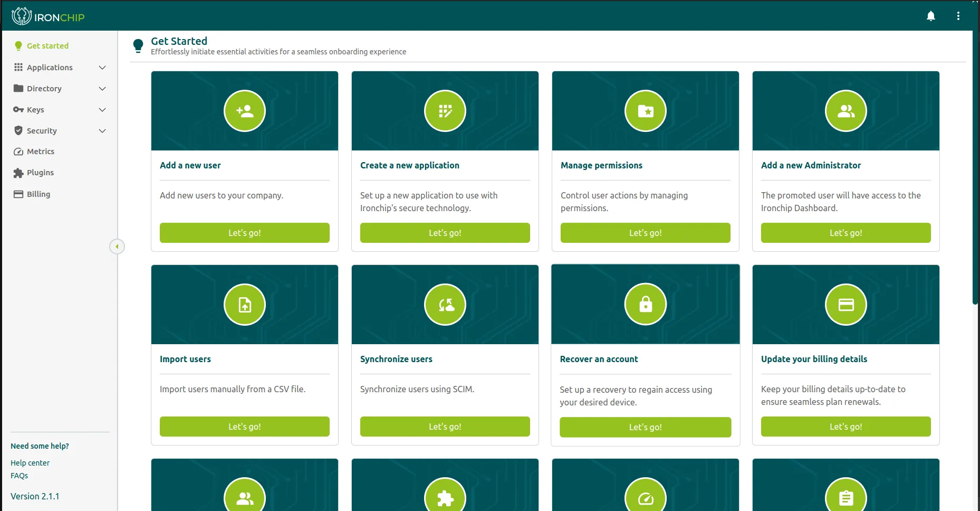The height and width of the screenshot is (511, 980).
Task: Click the puzzle piece plugin card icon
Action: coord(445,495)
